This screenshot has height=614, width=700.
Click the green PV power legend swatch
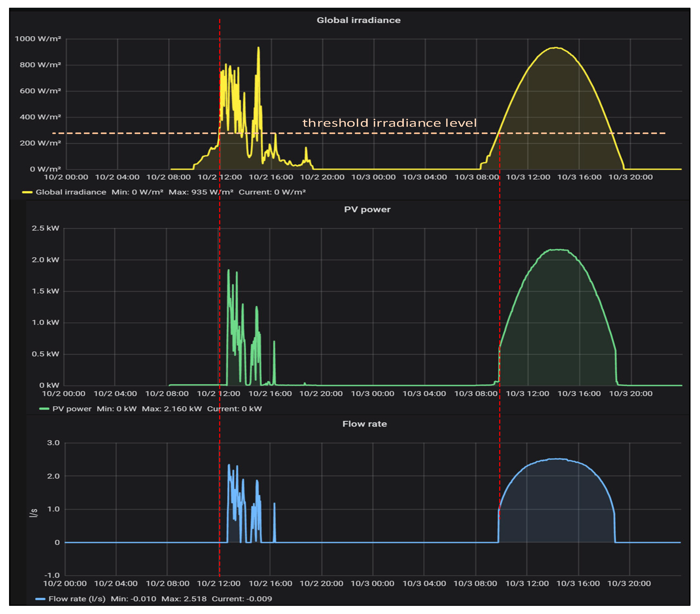click(44, 409)
